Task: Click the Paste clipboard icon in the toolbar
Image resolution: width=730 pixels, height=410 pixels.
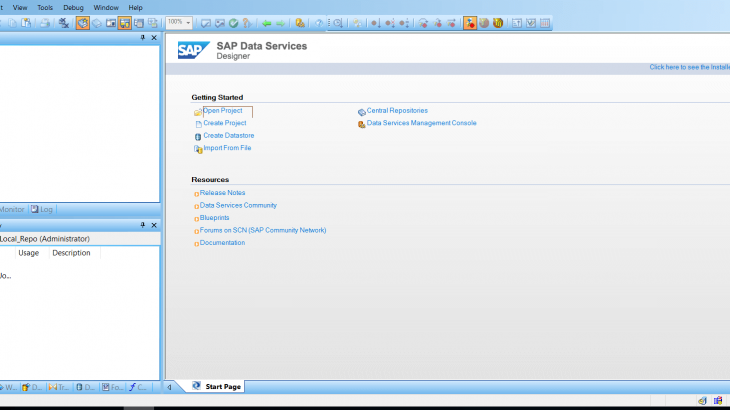Action: [x=26, y=23]
